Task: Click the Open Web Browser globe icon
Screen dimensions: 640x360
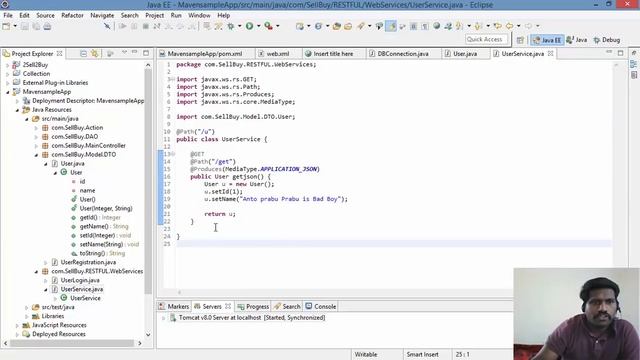Action: [x=436, y=26]
